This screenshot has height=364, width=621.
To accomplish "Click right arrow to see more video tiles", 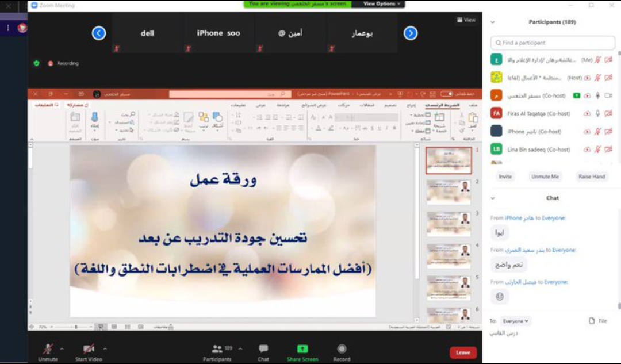I will pos(411,33).
